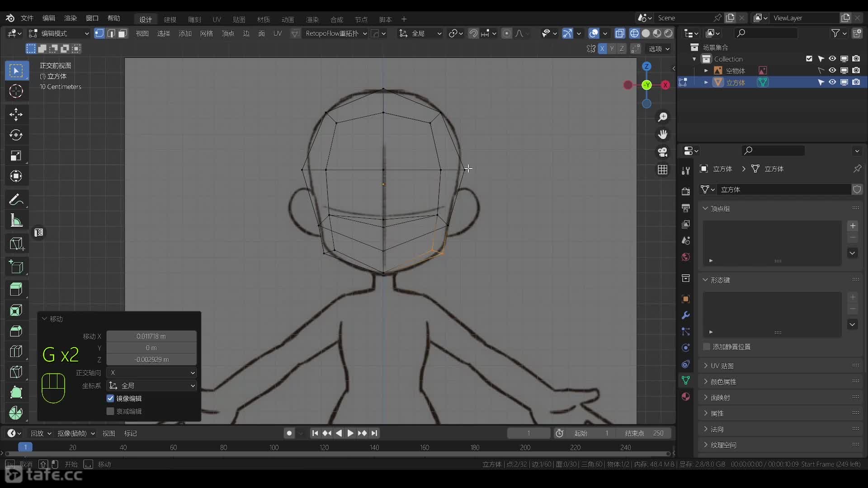The image size is (868, 488).
Task: Toggle the 镜像编辑 checkbox
Action: (x=110, y=399)
